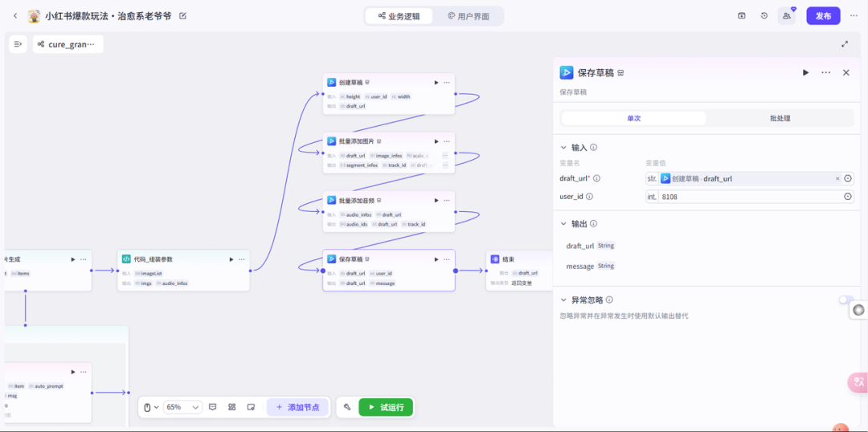Screen dimensions: 868x432
Task: Run the 保存草稿 node from the panel header
Action: [806, 72]
